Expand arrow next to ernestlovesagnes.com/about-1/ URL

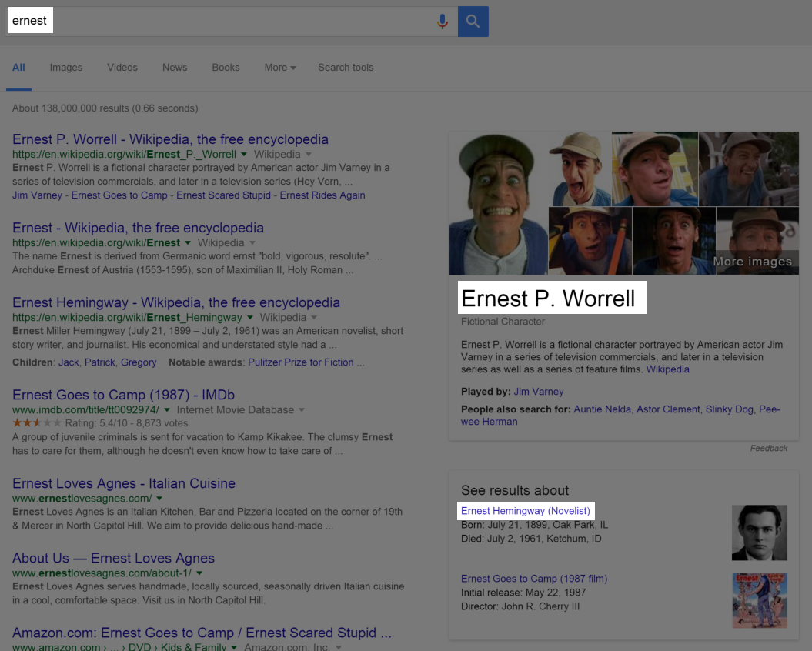(199, 573)
